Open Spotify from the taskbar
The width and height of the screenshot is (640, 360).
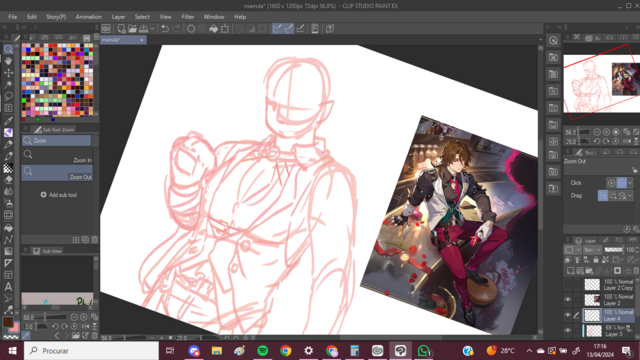262,351
